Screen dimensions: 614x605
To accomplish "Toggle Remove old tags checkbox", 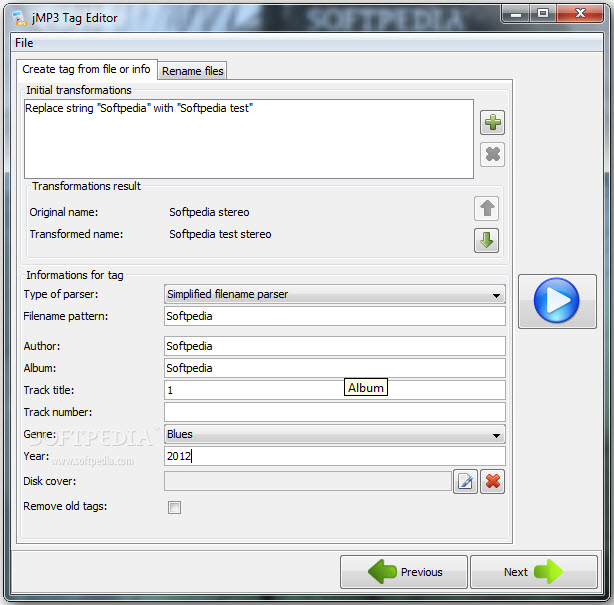I will coord(174,507).
